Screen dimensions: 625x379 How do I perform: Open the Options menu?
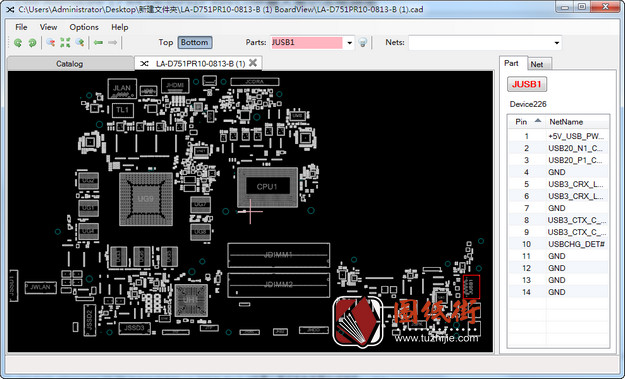(x=84, y=27)
